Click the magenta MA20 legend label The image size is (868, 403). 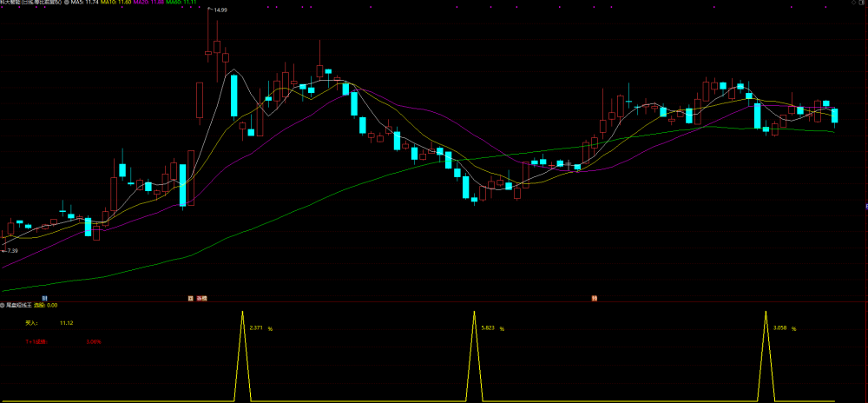pos(148,3)
